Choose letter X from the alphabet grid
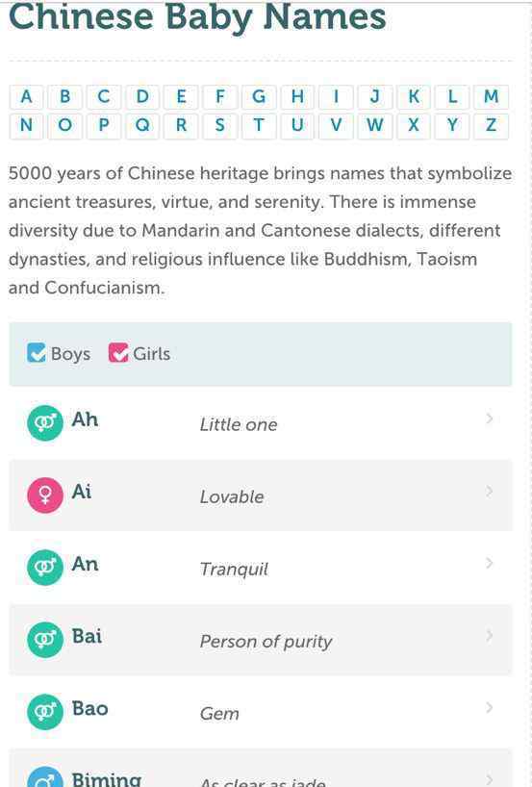 point(414,125)
